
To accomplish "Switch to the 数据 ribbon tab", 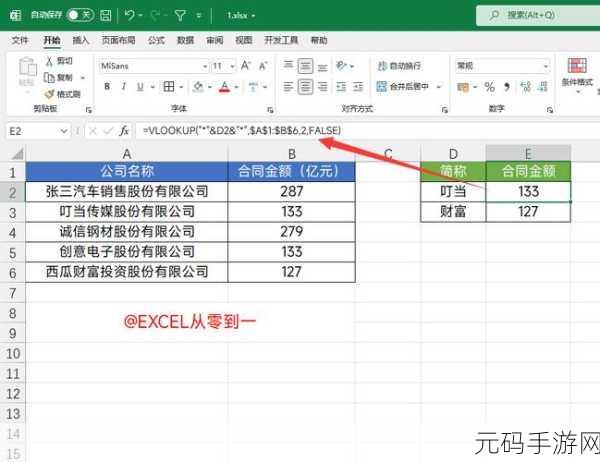I will click(185, 40).
